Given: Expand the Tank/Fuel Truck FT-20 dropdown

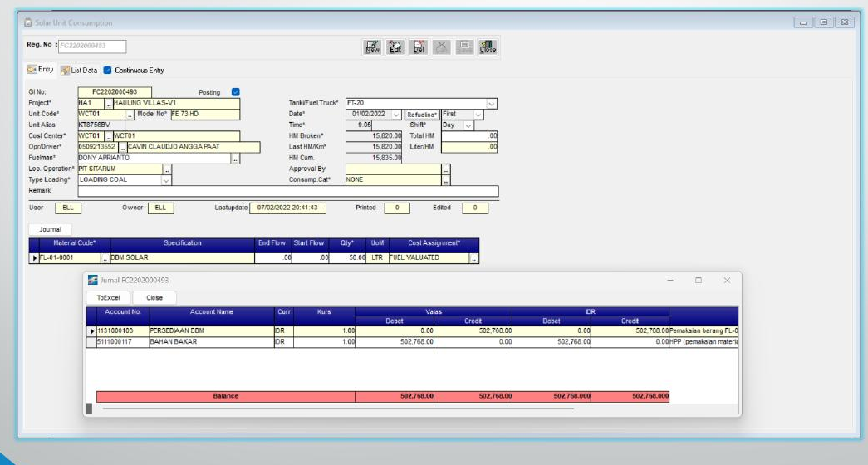Looking at the screenshot, I should [491, 104].
